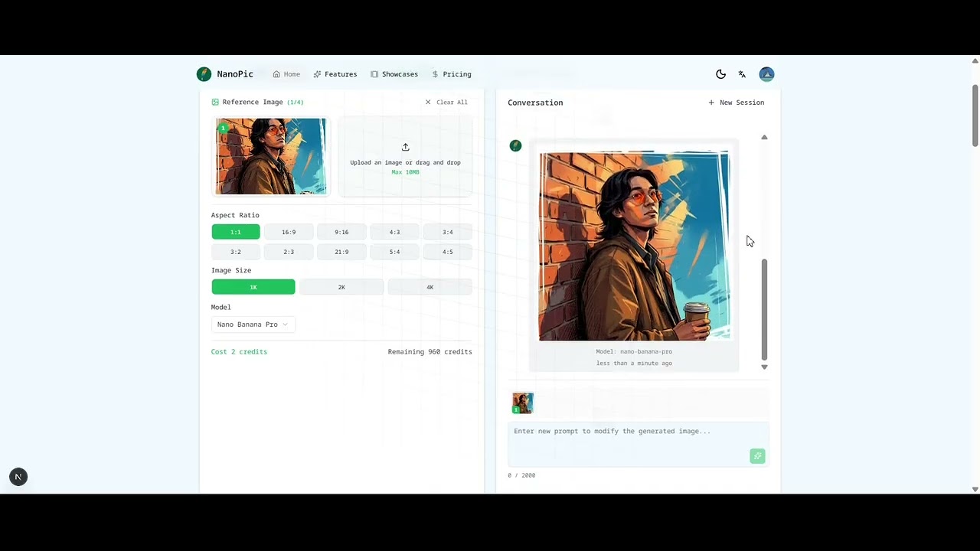Select the 16:9 aspect ratio

tap(289, 232)
